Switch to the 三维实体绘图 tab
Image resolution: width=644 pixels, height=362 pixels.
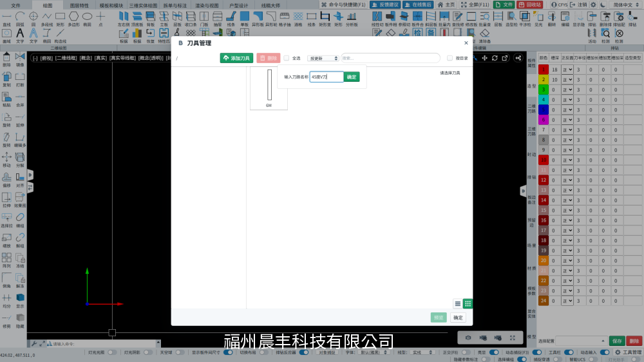click(144, 5)
